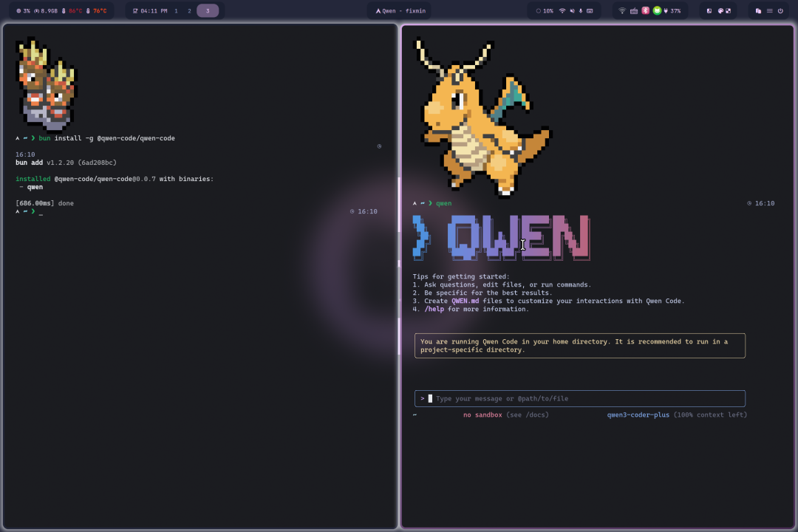
Task: Switch to workspace 1 in the top bar
Action: pos(176,10)
